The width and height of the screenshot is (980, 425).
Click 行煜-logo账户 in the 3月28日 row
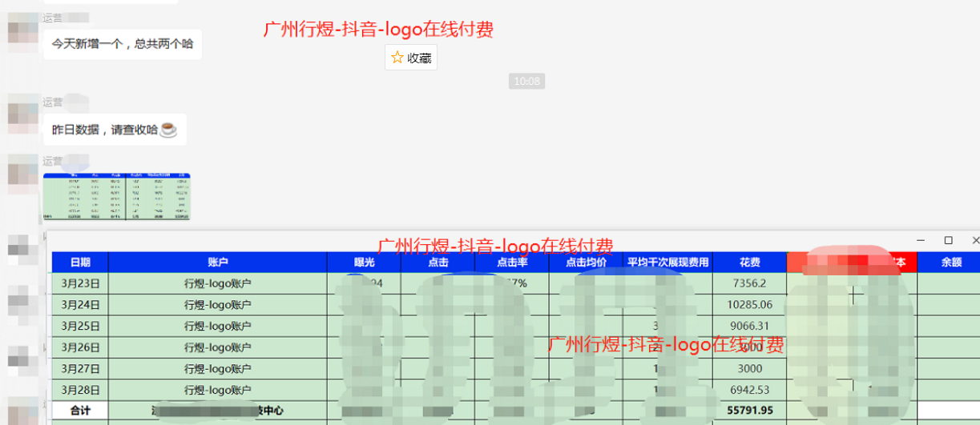pos(218,389)
